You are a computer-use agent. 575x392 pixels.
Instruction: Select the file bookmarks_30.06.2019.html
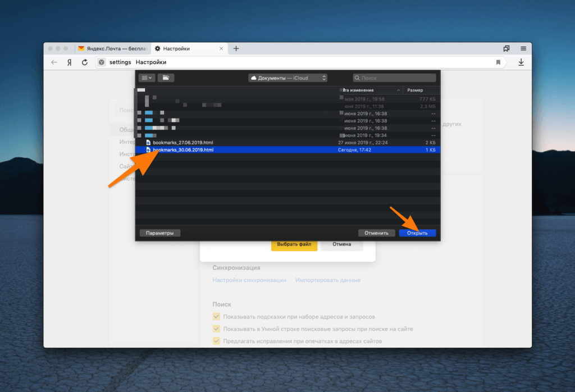[x=287, y=150]
